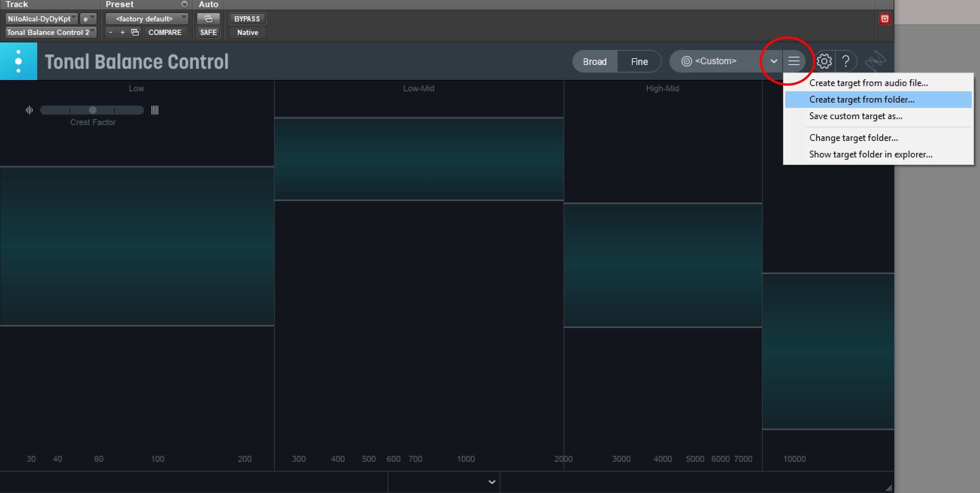
Task: Open the settings gear icon
Action: click(x=824, y=61)
